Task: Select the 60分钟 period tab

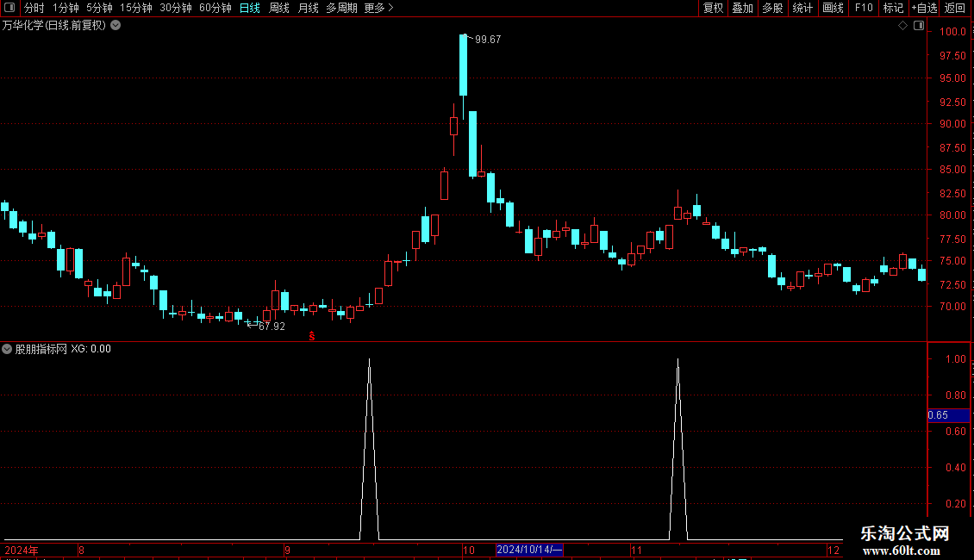Action: (215, 8)
